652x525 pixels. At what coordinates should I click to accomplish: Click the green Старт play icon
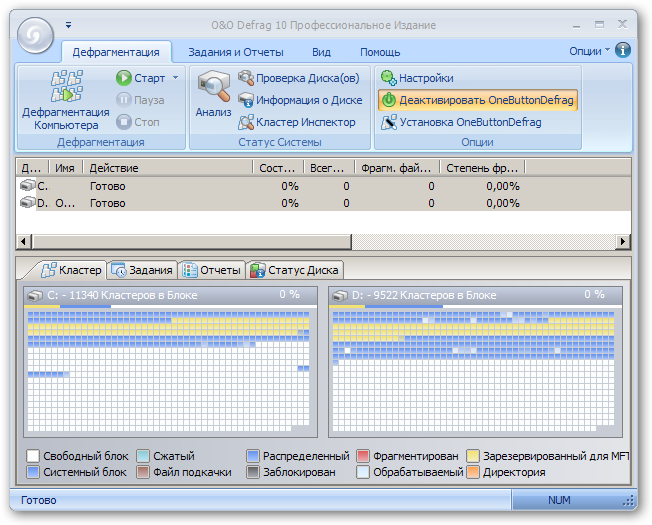(x=123, y=78)
